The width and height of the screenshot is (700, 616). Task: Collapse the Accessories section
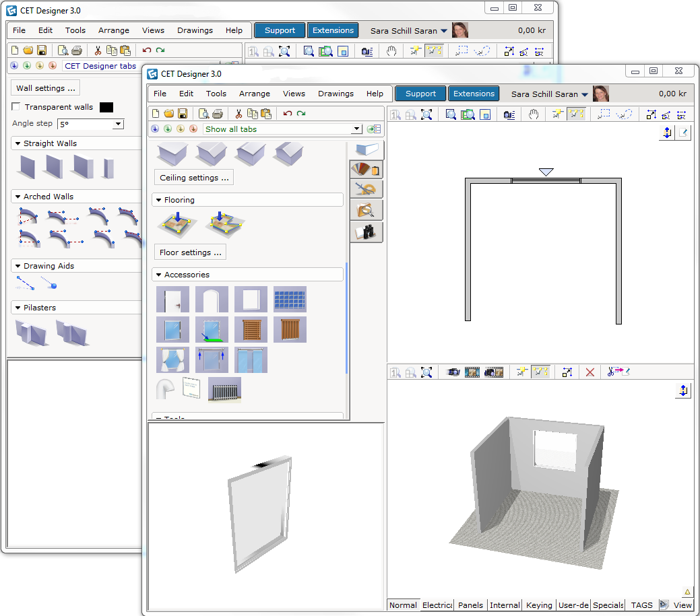(158, 275)
